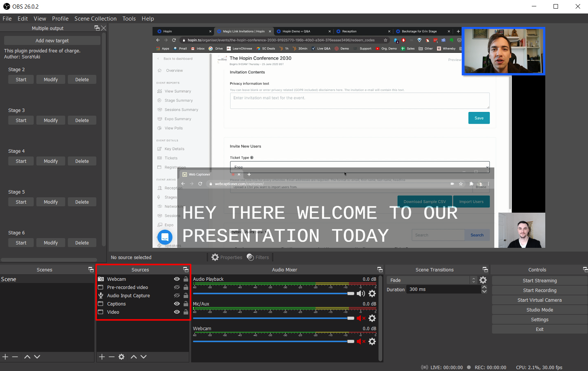The image size is (588, 371).
Task: Open Audio Playback channel settings gear
Action: pyautogui.click(x=372, y=294)
